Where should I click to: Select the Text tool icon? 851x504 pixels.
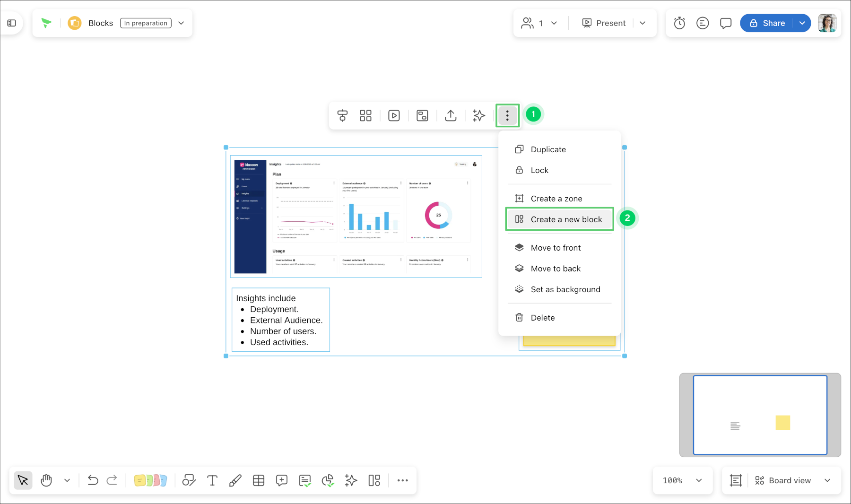212,480
